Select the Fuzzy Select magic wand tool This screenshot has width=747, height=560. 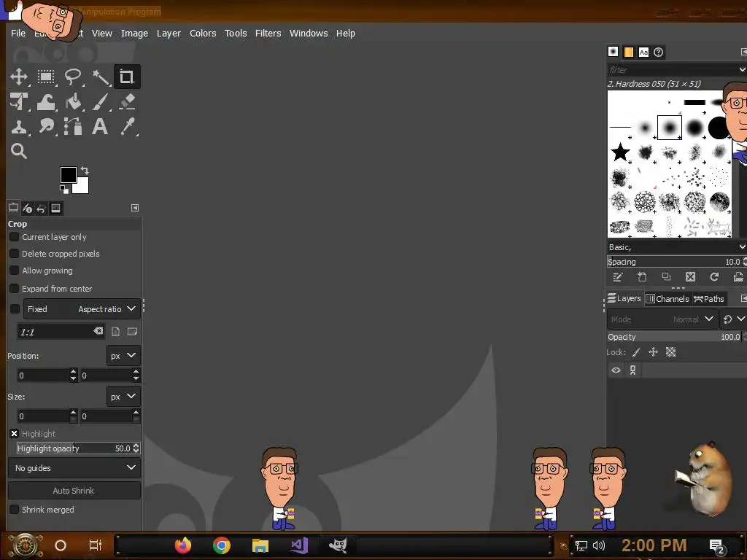(x=100, y=77)
